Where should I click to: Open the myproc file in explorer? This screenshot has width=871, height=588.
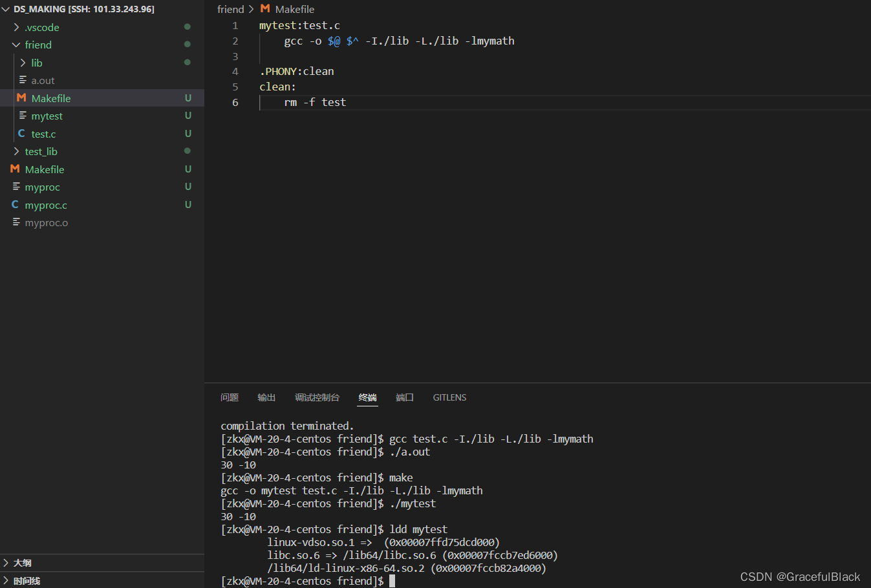click(42, 187)
